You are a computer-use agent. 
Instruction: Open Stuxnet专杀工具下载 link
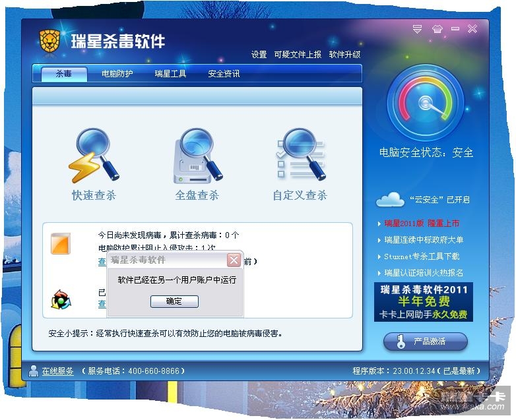tap(422, 256)
